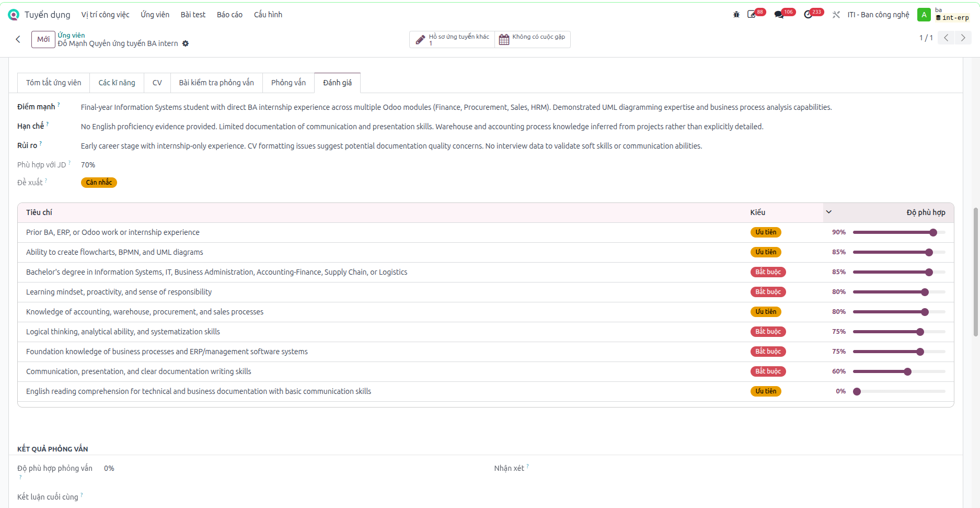Click the Nhận xét field label
980x508 pixels.
tap(509, 468)
